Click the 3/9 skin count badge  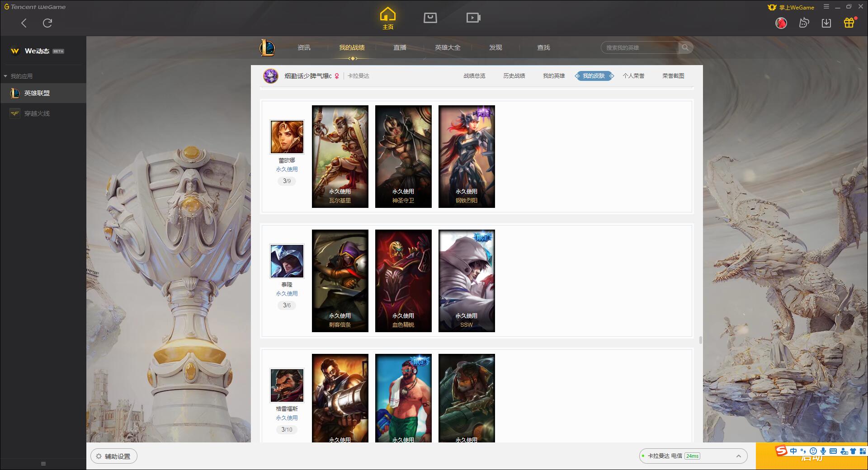[287, 181]
